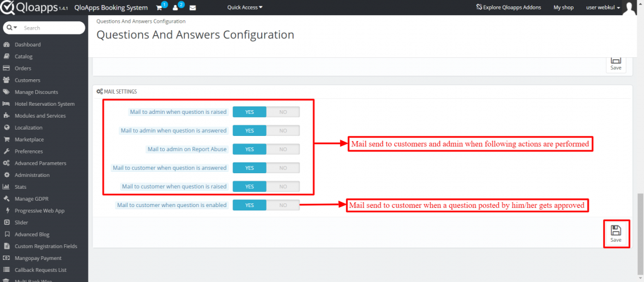Click the Progressive Web App bolt icon
Viewport: 644px width, 282px height.
6,210
